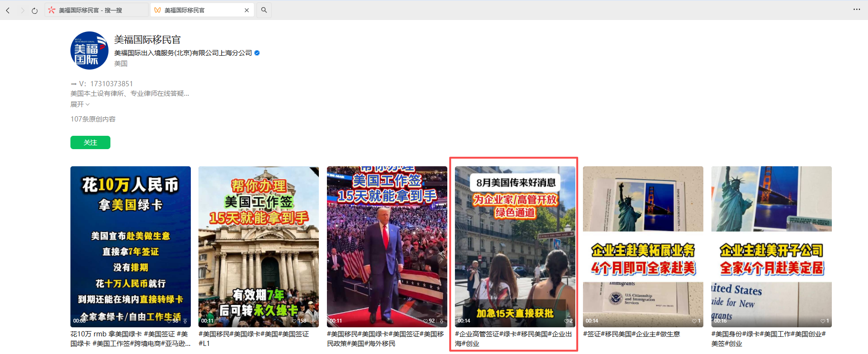Screen dimensions: 868x354
Task: Go back with the browser back arrow
Action: [8, 10]
